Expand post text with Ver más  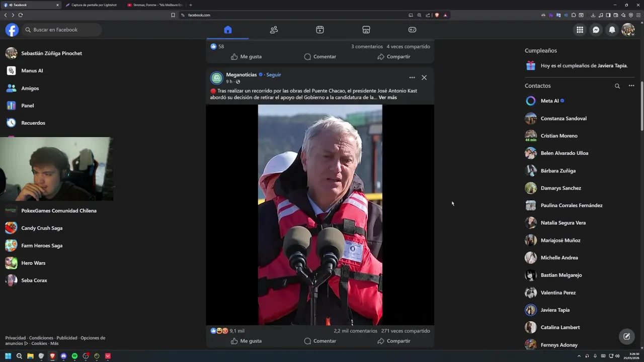pyautogui.click(x=387, y=98)
